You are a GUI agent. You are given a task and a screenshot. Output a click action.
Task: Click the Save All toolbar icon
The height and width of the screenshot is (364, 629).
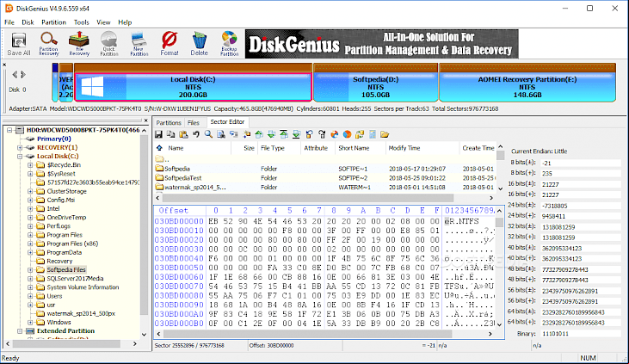[x=18, y=44]
